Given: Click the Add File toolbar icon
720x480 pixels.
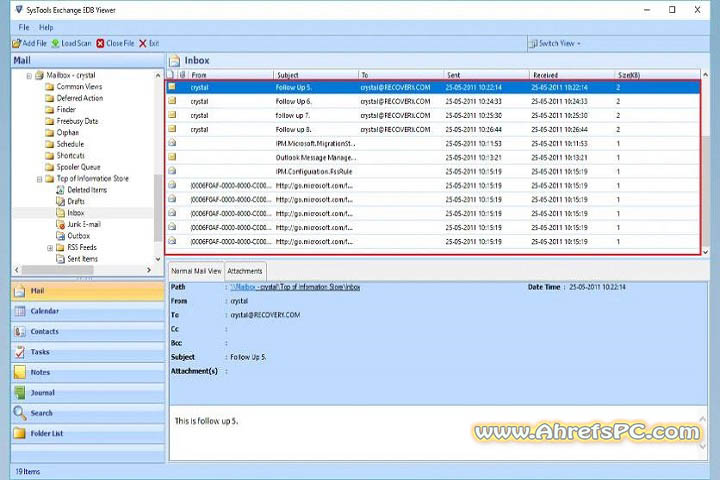Looking at the screenshot, I should (x=17, y=43).
